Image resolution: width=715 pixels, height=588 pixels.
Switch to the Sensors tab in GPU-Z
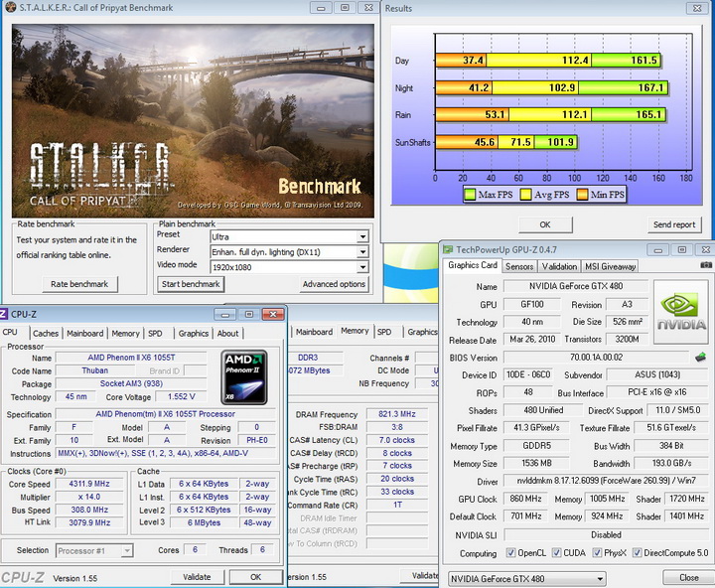pyautogui.click(x=519, y=266)
